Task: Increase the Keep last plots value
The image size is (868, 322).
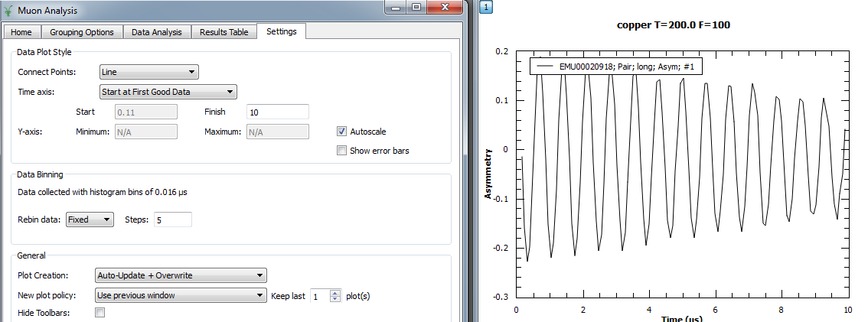Action: coord(334,292)
